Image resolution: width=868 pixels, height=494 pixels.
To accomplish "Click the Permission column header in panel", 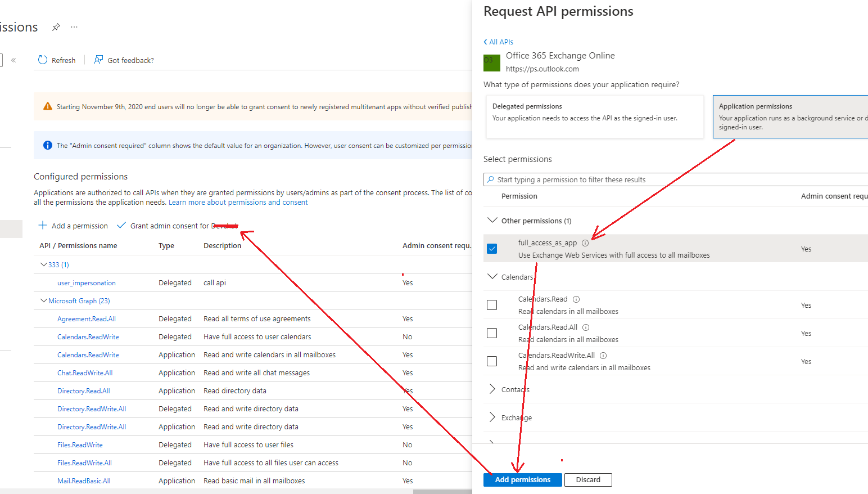I will click(x=519, y=196).
